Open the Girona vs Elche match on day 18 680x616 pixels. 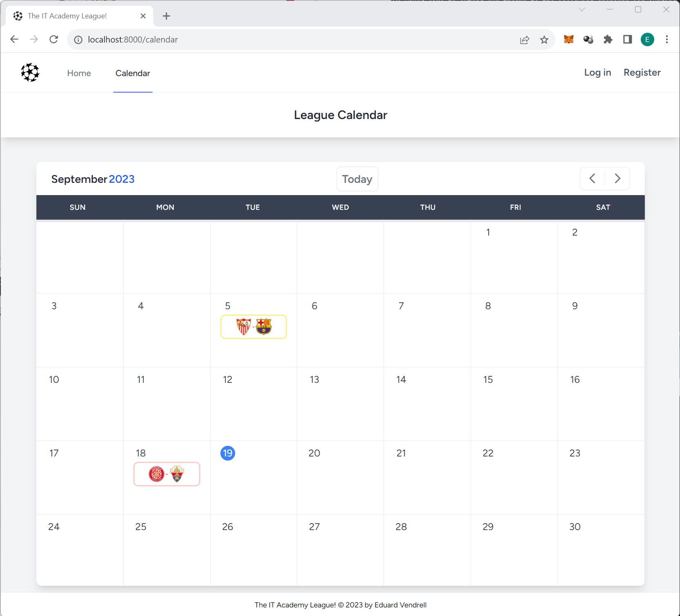pos(166,474)
